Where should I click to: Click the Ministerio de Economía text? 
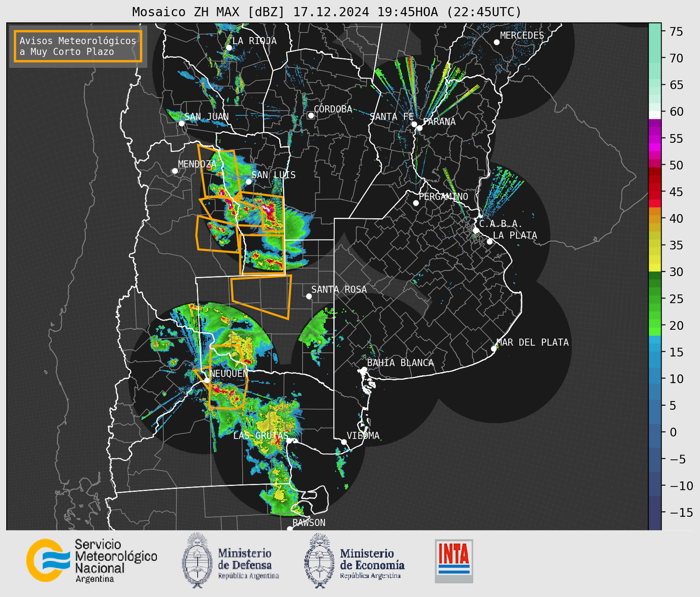372,564
